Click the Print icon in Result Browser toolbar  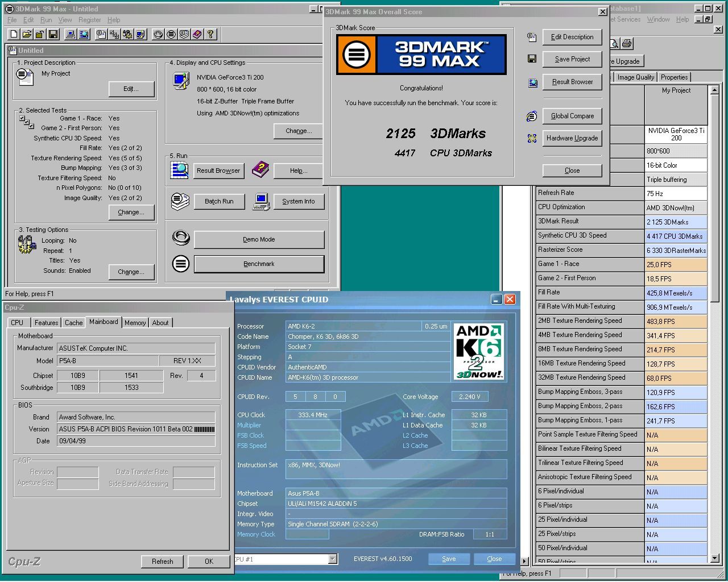(626, 44)
